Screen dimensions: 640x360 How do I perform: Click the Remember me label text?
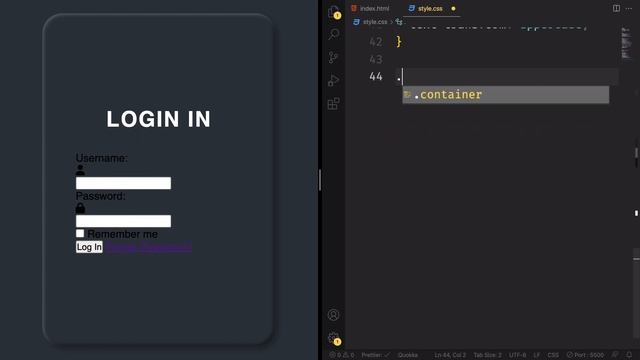[x=122, y=234]
